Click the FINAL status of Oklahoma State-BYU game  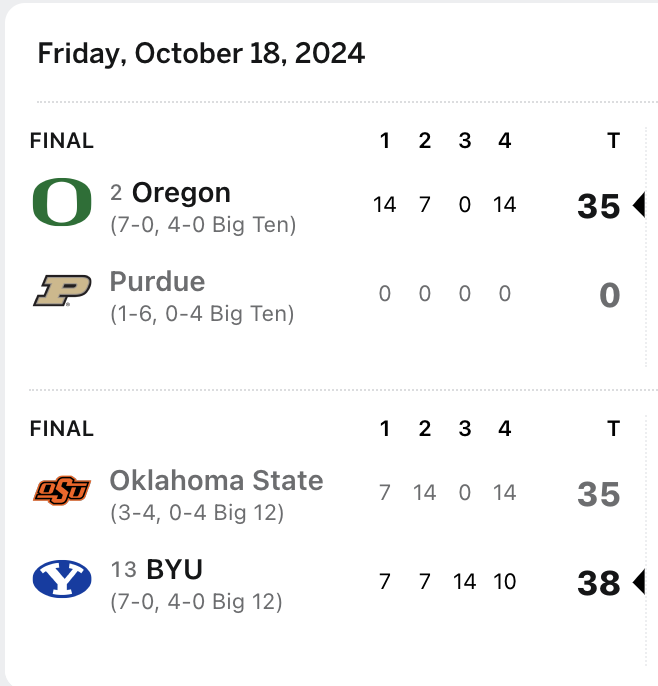[x=62, y=429]
